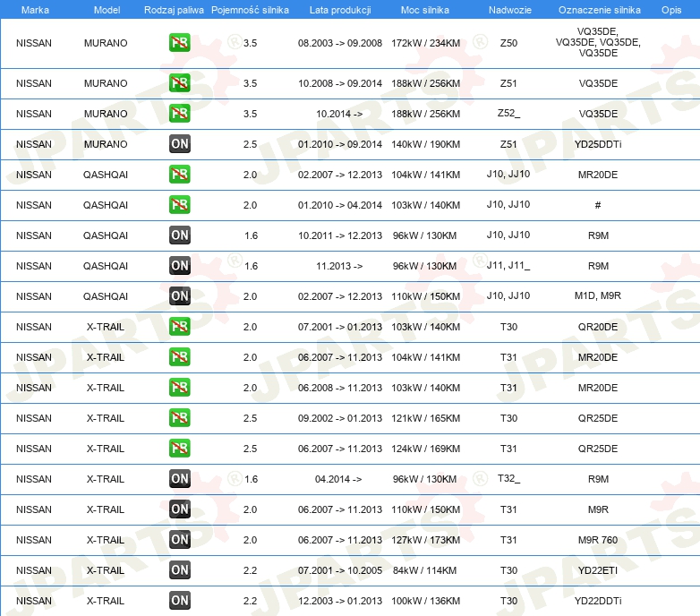The width and height of the screenshot is (700, 616).
Task: Click the Oznaczenie silnika column header
Action: coord(597,9)
